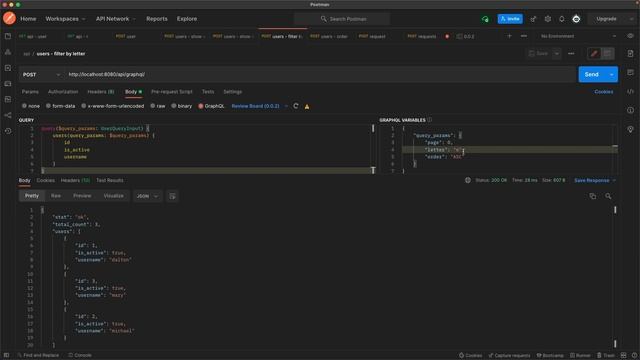Open the Environments sidebar icon
This screenshot has width=640, height=360.
pos(8,68)
